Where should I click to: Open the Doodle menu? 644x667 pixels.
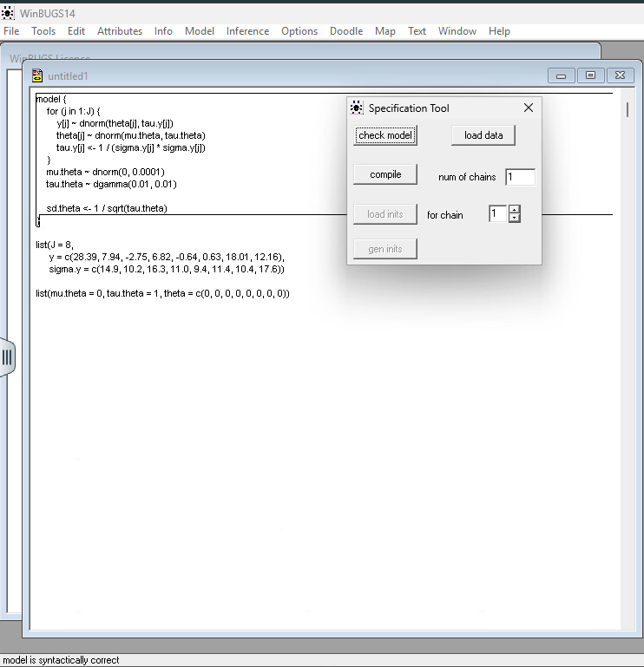[346, 31]
